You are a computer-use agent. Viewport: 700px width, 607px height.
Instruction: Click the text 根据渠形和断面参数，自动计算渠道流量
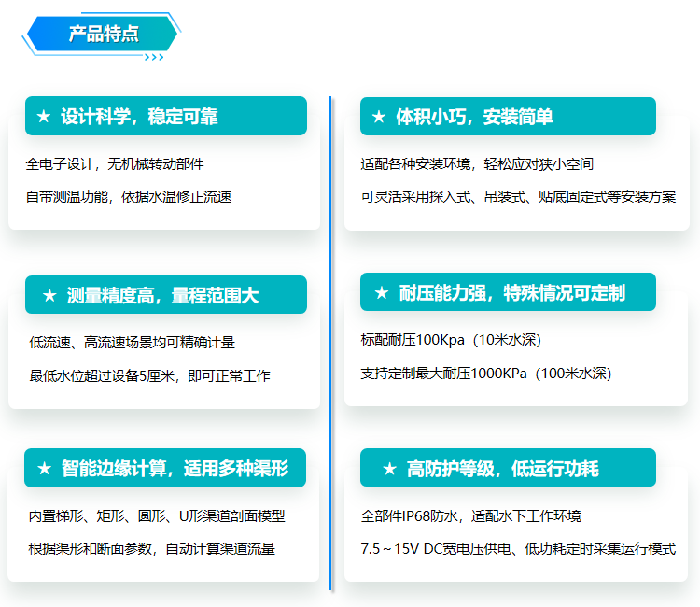pyautogui.click(x=152, y=548)
